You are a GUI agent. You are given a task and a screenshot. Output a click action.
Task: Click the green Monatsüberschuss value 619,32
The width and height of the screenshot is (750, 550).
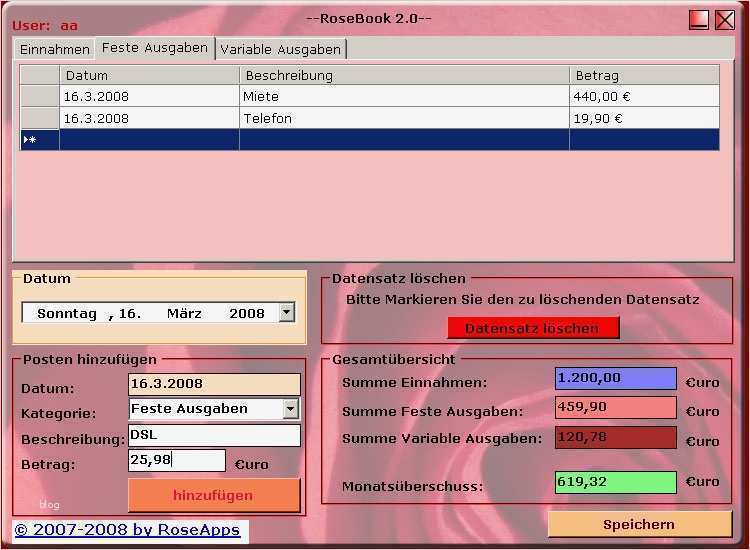pos(616,482)
